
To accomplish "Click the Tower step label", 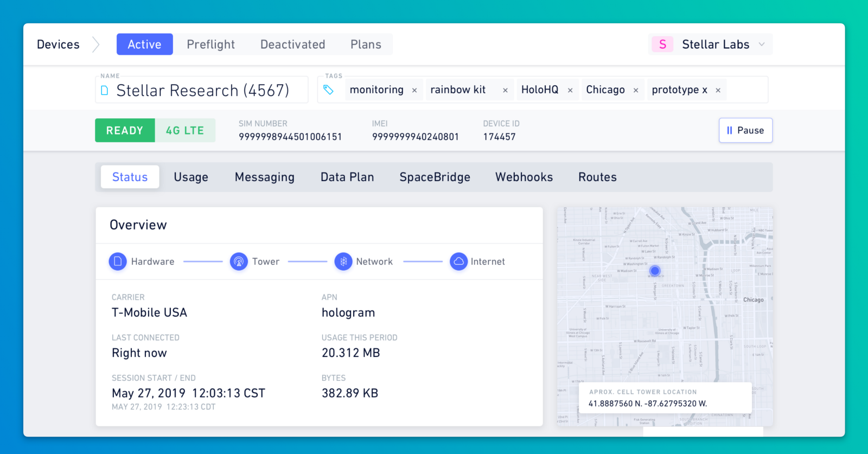I will (x=266, y=261).
